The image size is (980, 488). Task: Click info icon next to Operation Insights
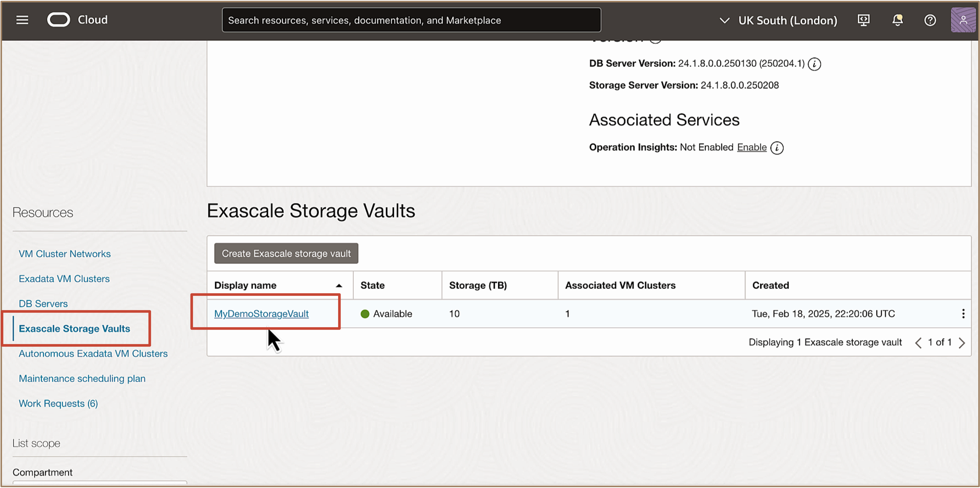click(x=777, y=148)
